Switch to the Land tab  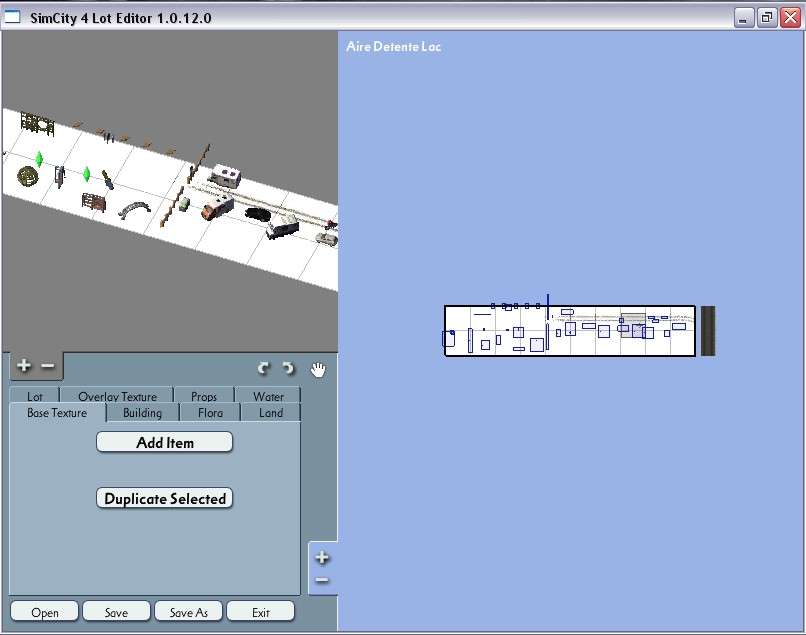tap(271, 413)
